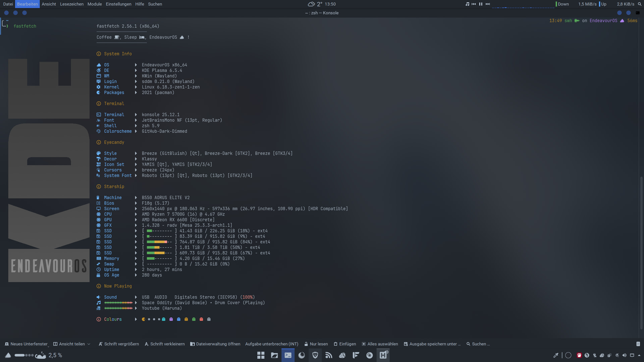Open the Einstellungen menu
Screen dimensions: 644x362
pyautogui.click(x=118, y=4)
